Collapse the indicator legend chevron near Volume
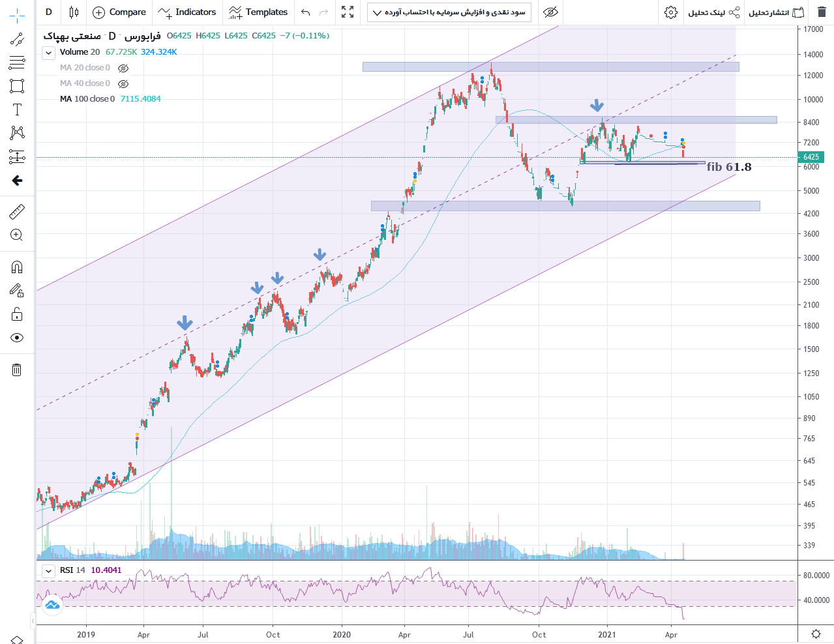 click(x=48, y=53)
